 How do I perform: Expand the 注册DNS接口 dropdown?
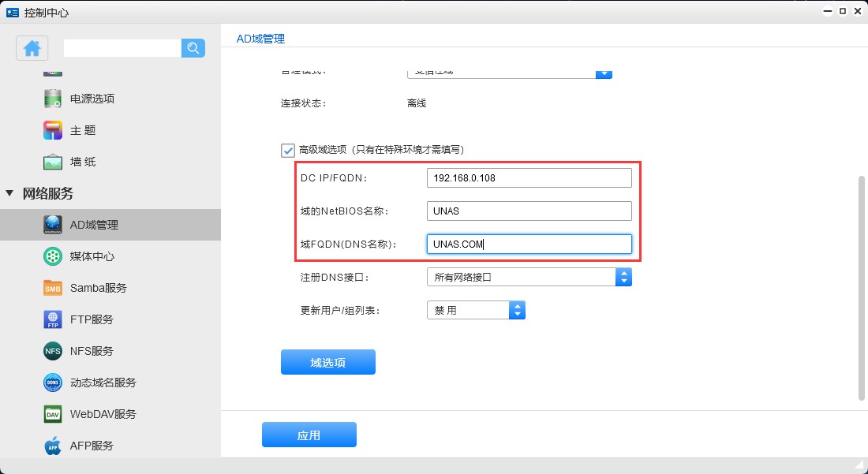point(623,277)
